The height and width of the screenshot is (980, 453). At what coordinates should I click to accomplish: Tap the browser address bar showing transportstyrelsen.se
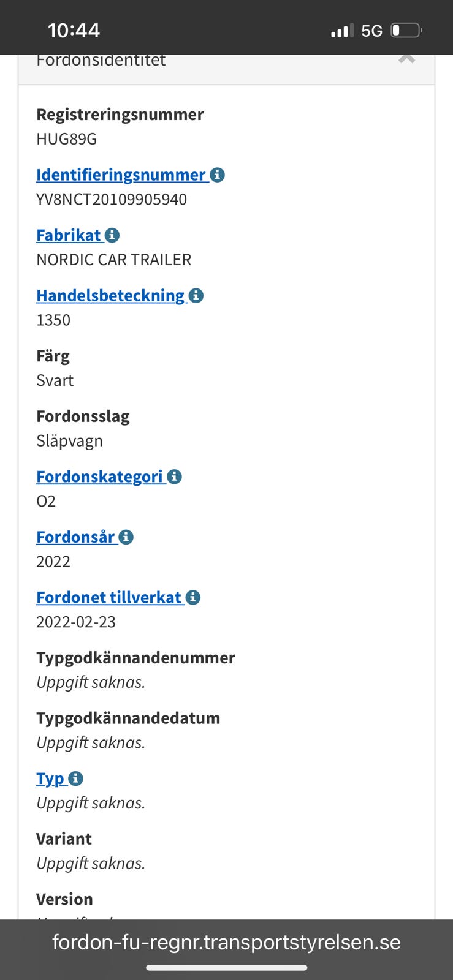point(226,941)
